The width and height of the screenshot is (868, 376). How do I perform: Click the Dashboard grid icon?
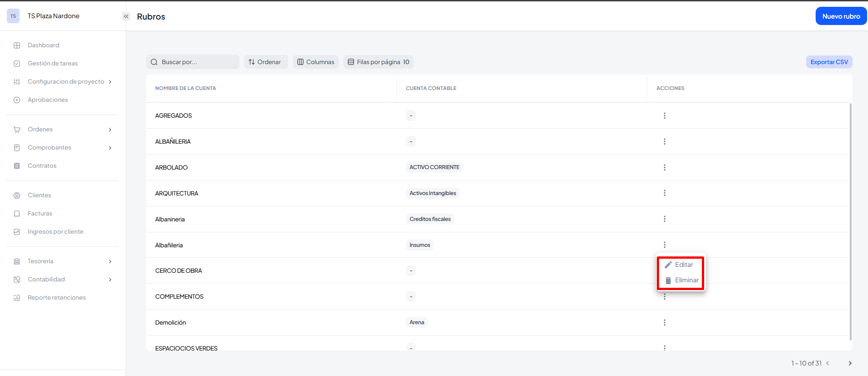17,45
